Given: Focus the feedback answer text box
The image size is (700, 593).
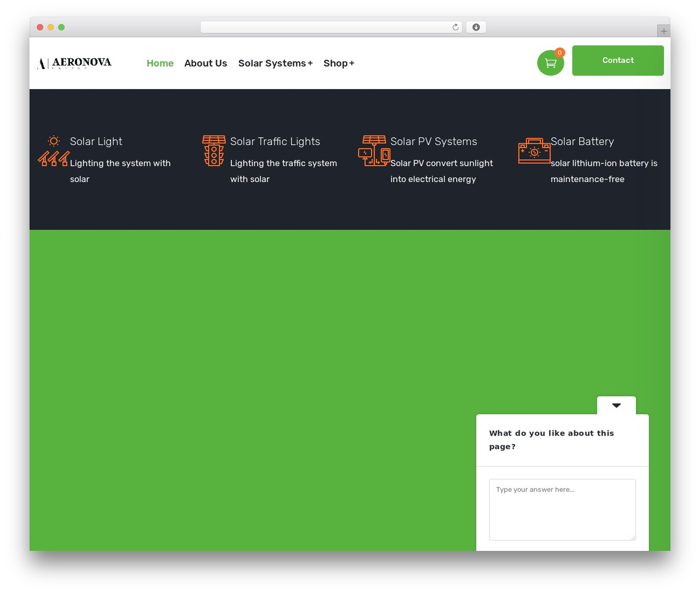Looking at the screenshot, I should (x=562, y=510).
